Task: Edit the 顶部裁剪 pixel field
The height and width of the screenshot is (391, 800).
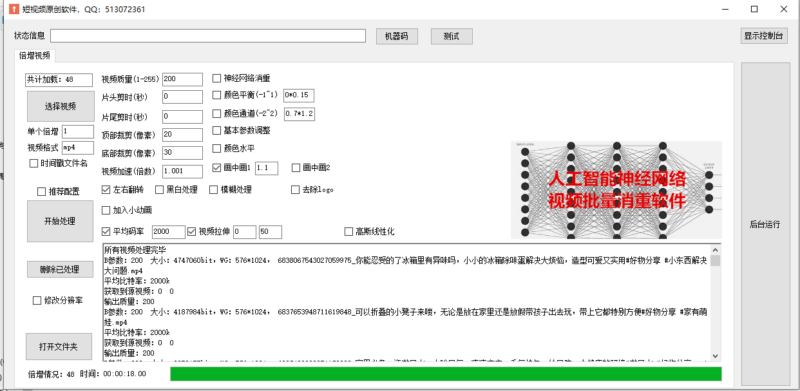Action: 182,134
